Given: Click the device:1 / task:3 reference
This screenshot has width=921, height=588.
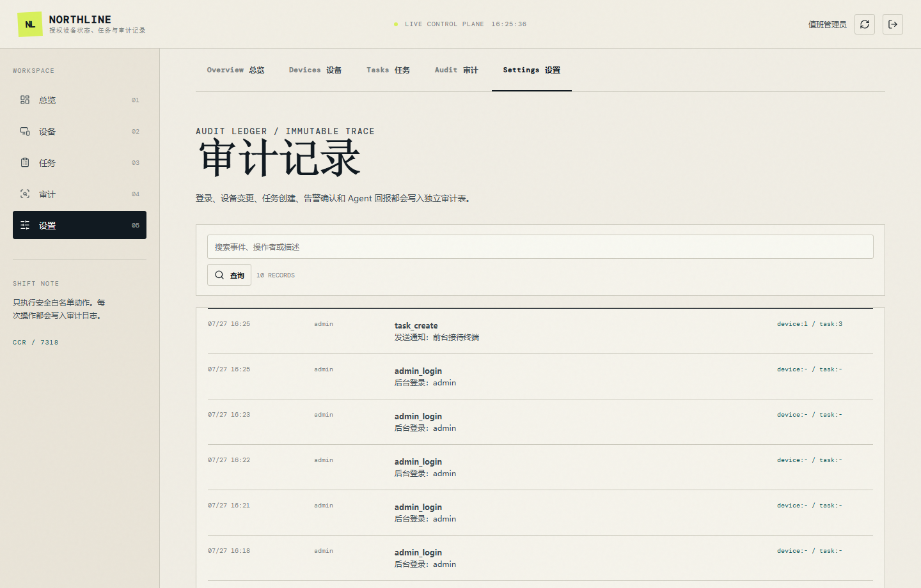Looking at the screenshot, I should [810, 324].
